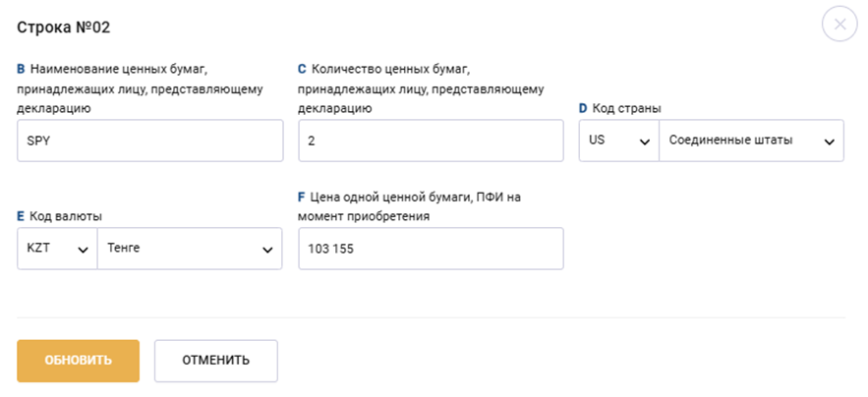
Task: Click the chevron arrow beside Тенге
Action: coord(266,251)
